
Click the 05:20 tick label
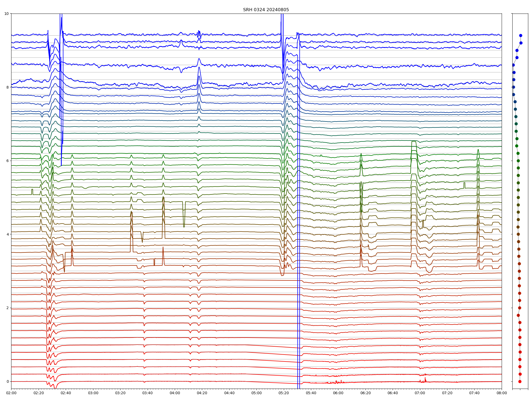coord(284,393)
